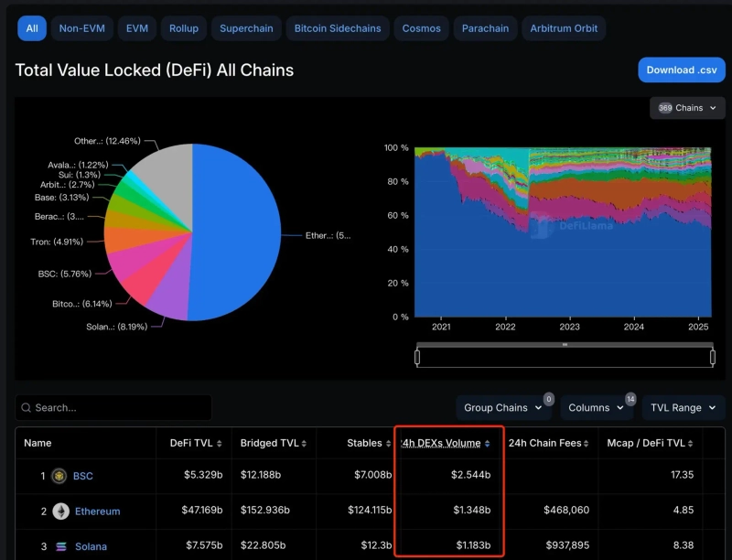Screen dimensions: 732x560
Task: Select the Non-EVM category tab
Action: point(81,28)
